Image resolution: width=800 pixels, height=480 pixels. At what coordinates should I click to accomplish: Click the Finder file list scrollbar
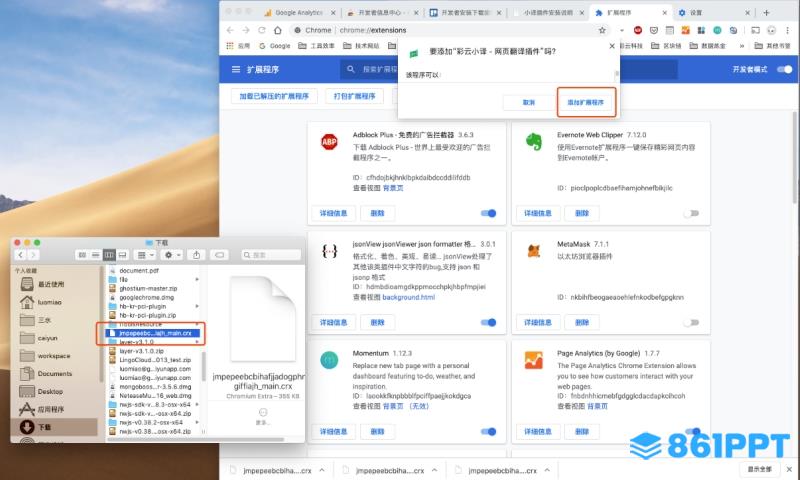pos(204,365)
